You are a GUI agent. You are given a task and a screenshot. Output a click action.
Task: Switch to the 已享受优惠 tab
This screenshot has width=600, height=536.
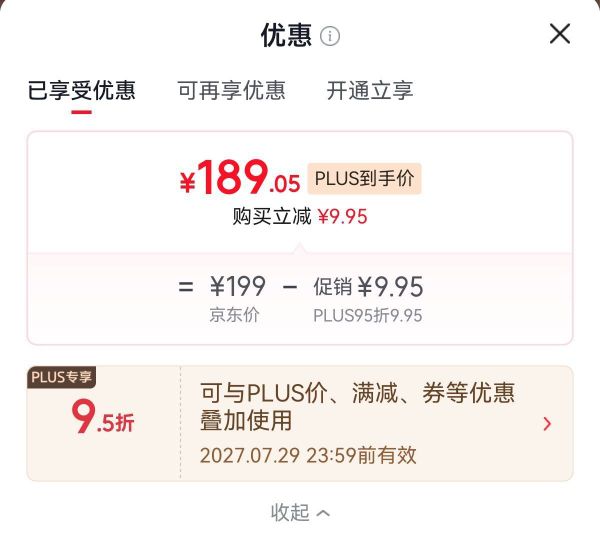[x=82, y=90]
